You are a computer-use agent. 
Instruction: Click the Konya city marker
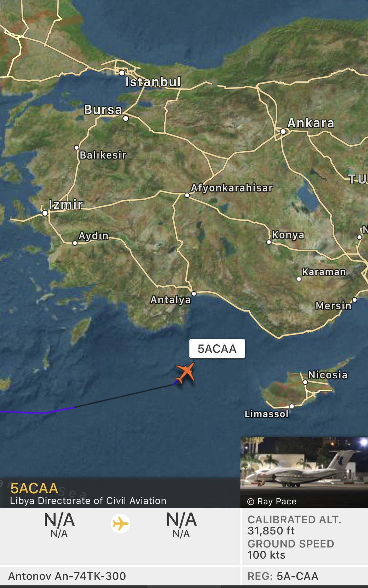[x=269, y=242]
